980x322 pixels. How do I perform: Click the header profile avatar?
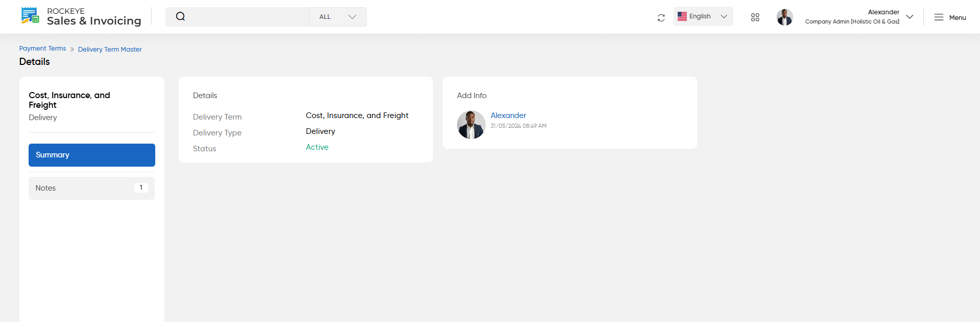785,17
